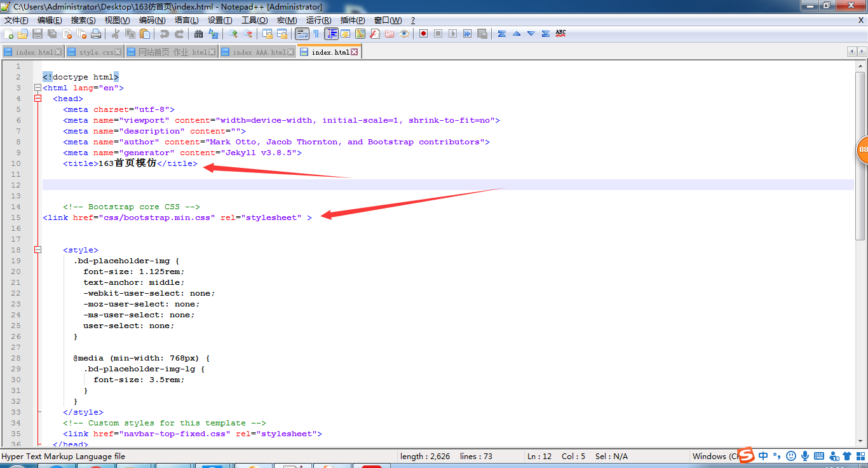Click the Folder as Workspace icon

390,34
